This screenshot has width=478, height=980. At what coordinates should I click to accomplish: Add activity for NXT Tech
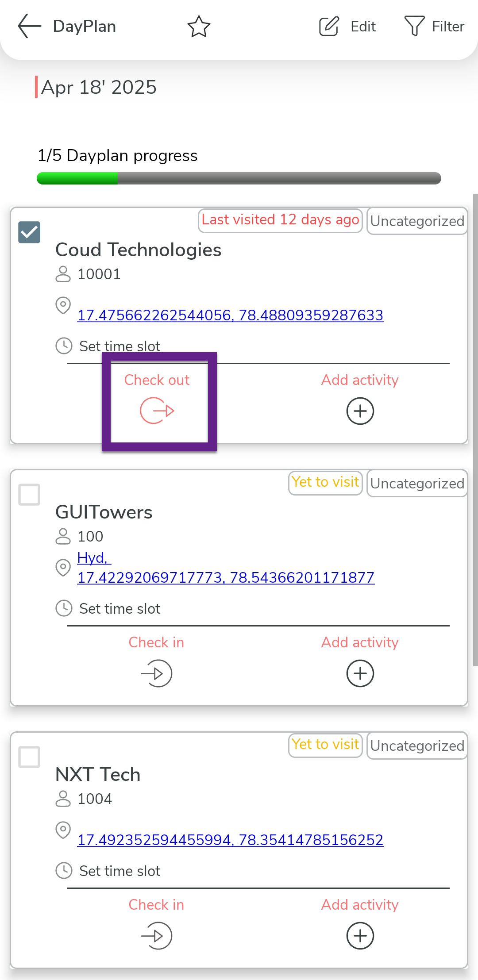pyautogui.click(x=360, y=935)
